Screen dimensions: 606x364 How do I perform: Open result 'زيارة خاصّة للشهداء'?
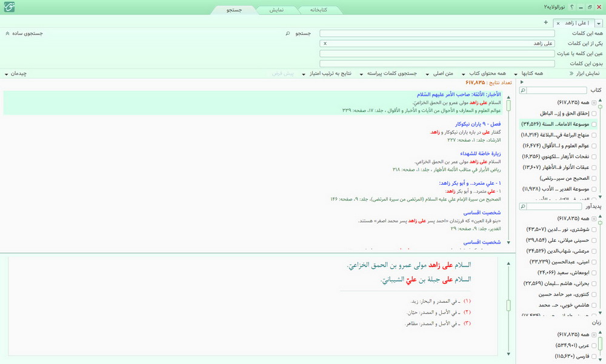tap(481, 153)
